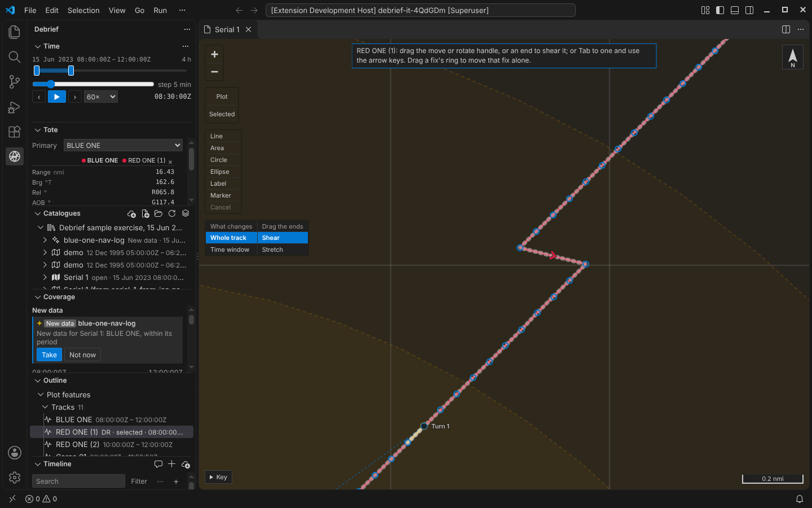Click the cloud download icon in Timeline header
The image size is (812, 508).
186,464
